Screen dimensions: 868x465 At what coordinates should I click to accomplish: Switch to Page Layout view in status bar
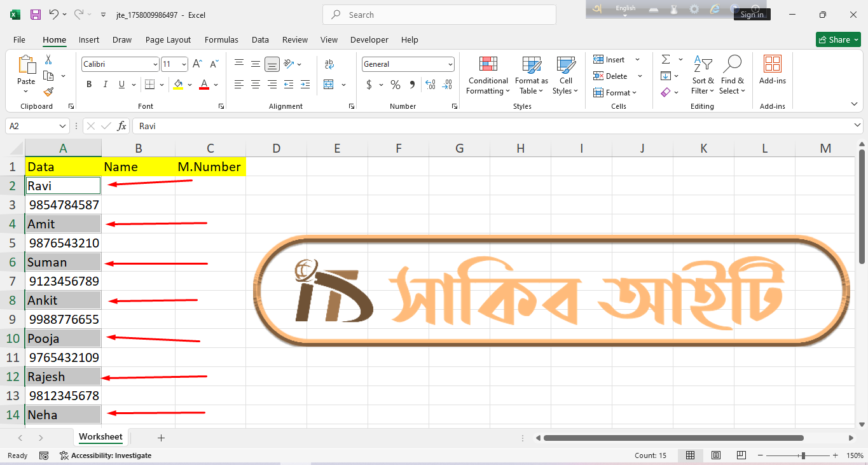pyautogui.click(x=715, y=455)
